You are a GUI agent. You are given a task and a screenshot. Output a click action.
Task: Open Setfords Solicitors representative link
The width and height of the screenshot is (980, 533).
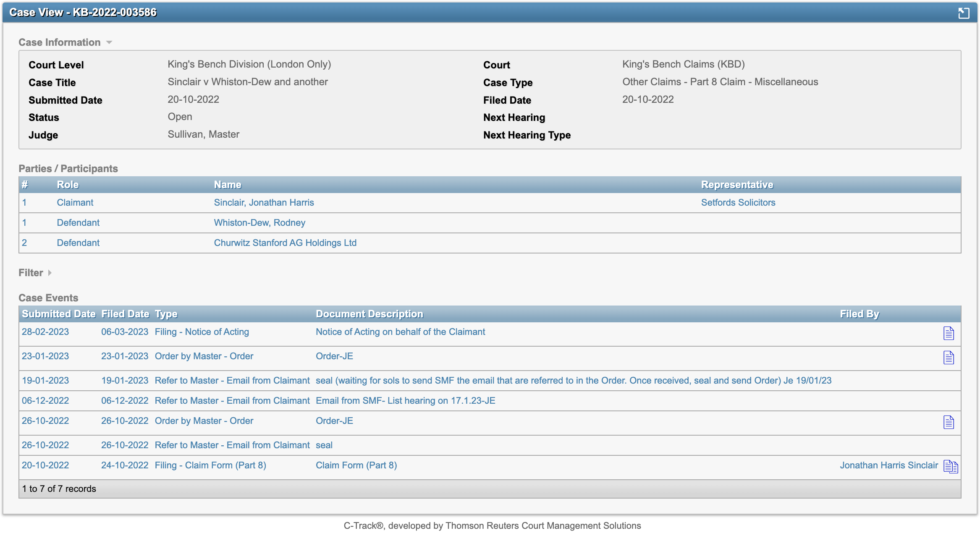pyautogui.click(x=738, y=202)
